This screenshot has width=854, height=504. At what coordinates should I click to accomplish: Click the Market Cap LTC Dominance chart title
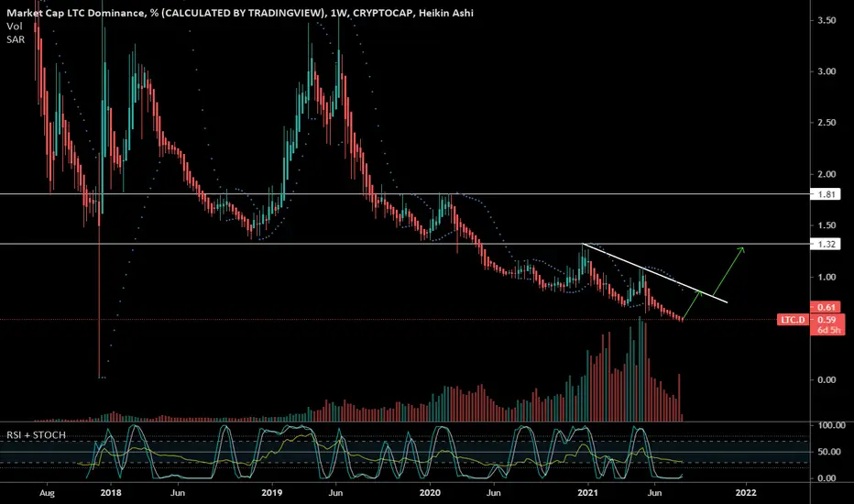coord(240,13)
